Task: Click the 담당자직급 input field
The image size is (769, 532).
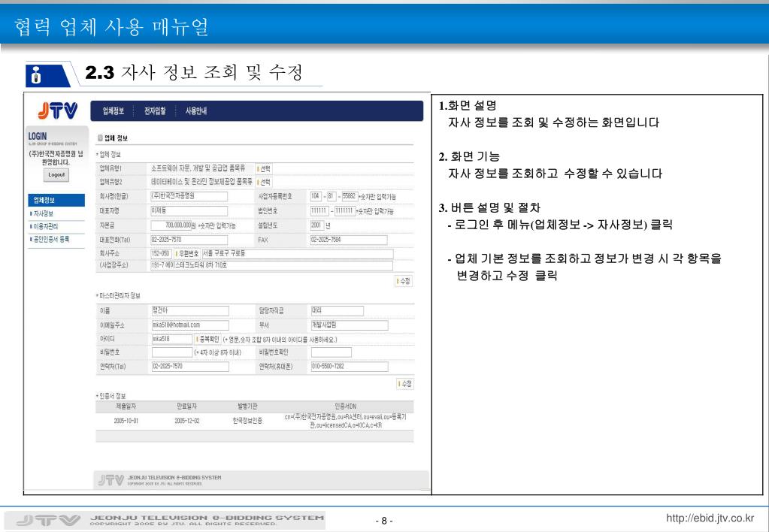Action: [x=338, y=311]
